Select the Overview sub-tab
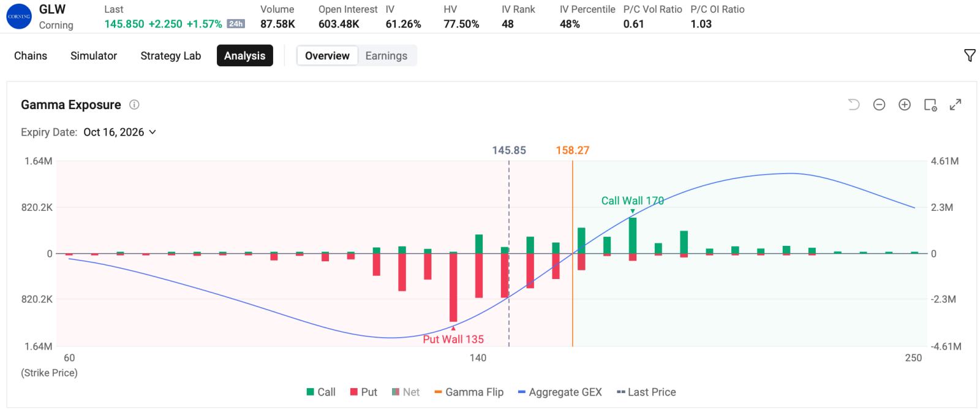Viewport: 980px width, 409px height. click(x=327, y=56)
